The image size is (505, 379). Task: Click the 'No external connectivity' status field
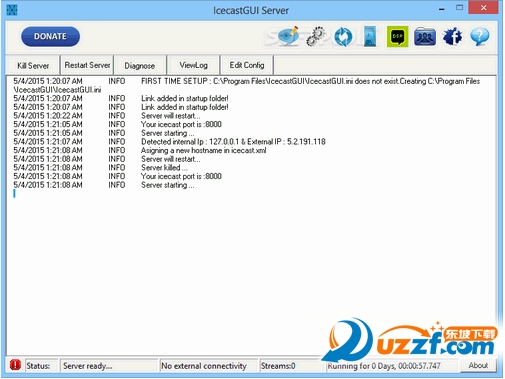point(209,366)
